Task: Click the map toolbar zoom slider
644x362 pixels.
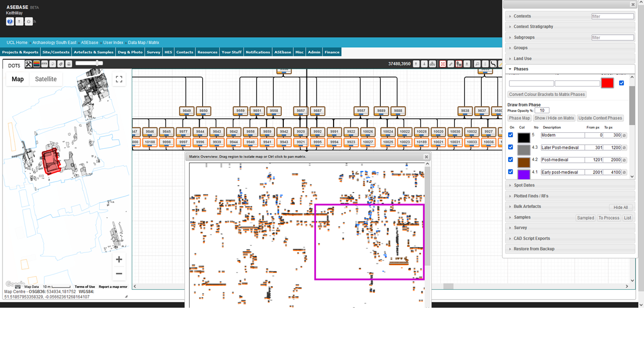Action: (x=89, y=63)
